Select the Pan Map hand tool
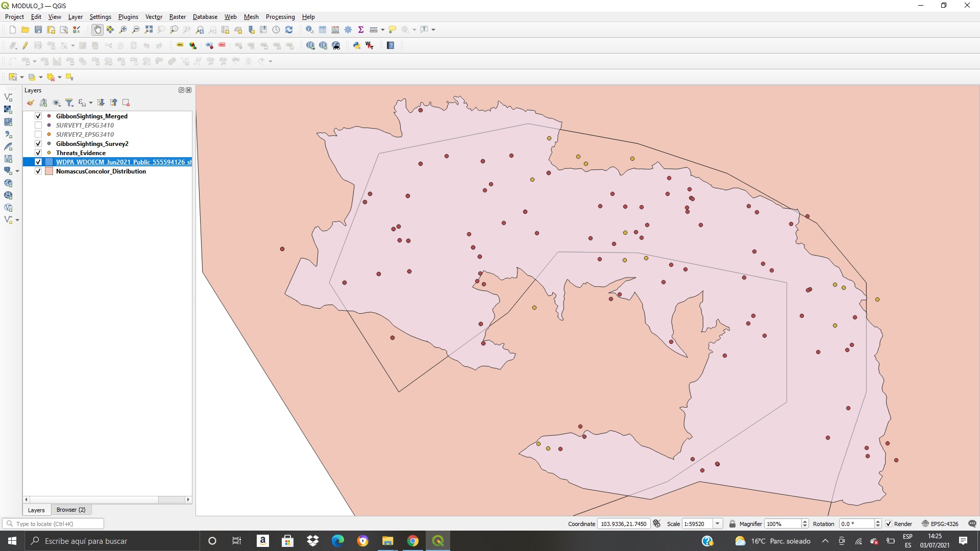980x551 pixels. coord(97,30)
